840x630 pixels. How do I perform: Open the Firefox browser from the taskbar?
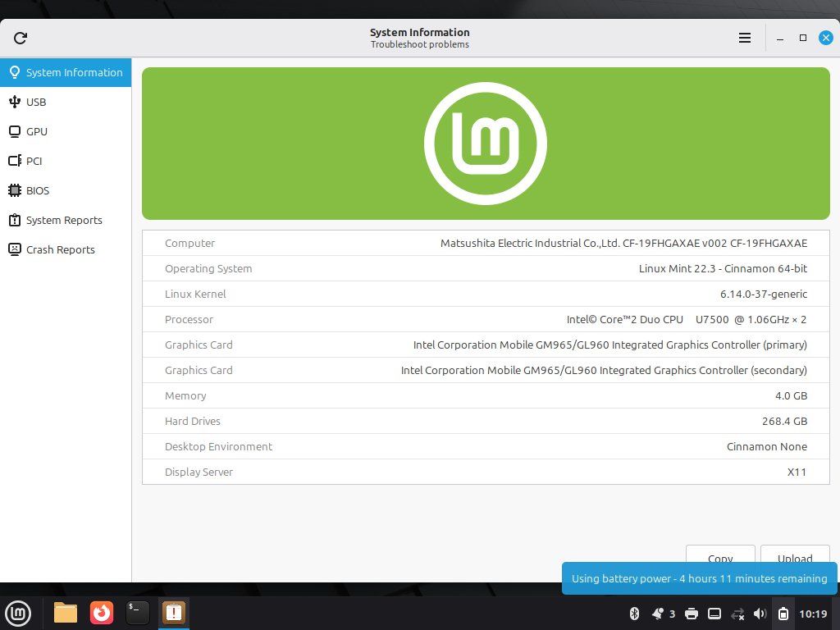[x=101, y=613]
